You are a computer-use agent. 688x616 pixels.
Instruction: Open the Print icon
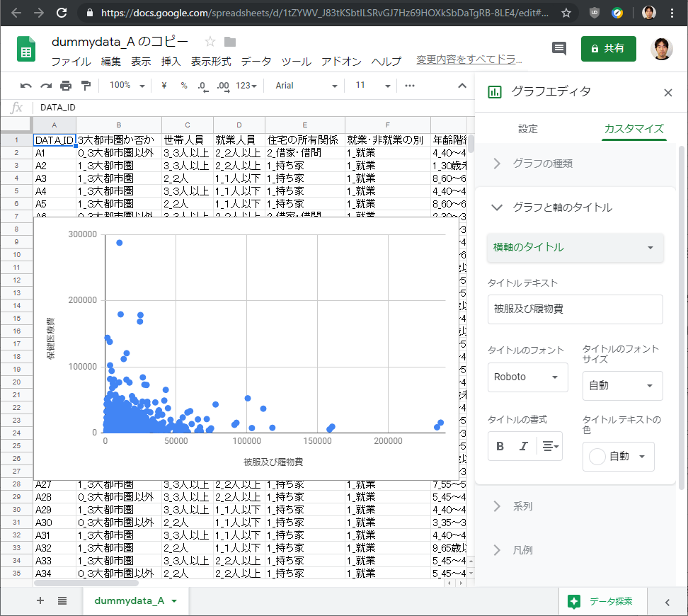point(64,85)
